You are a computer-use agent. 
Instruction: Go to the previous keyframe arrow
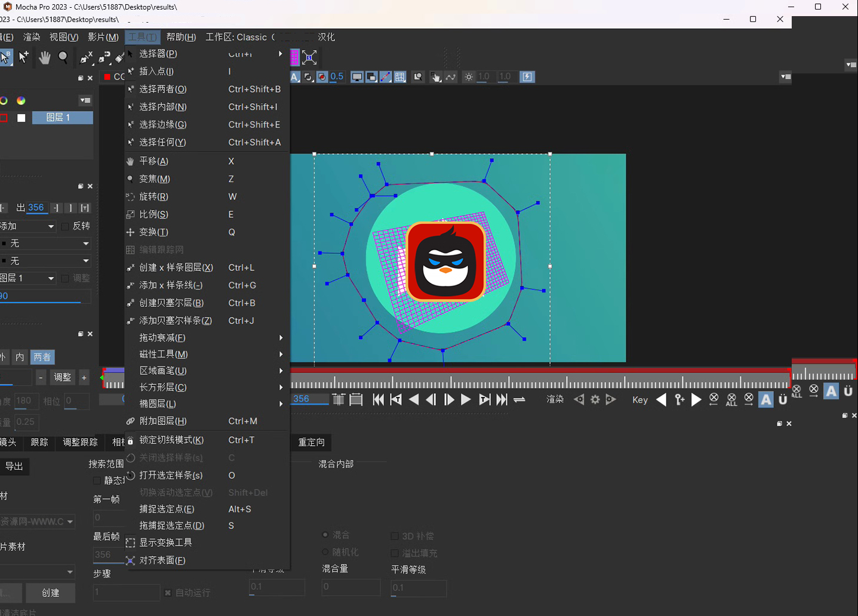click(661, 400)
